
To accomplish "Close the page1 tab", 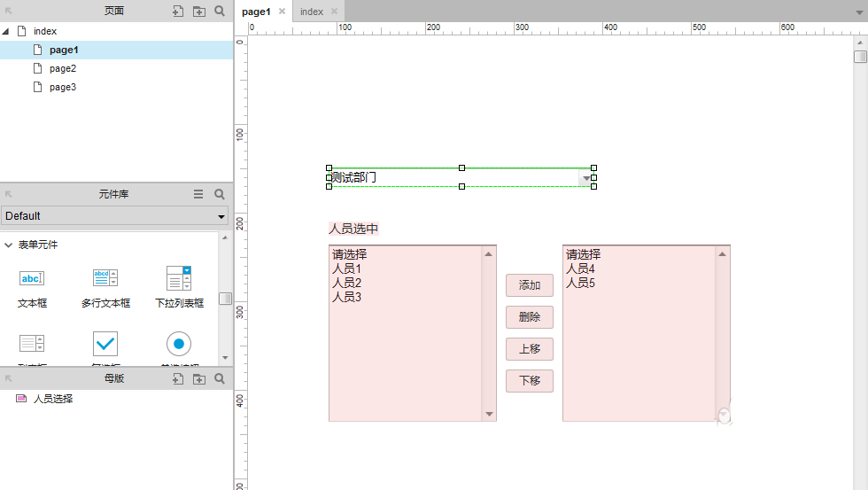I will click(282, 12).
